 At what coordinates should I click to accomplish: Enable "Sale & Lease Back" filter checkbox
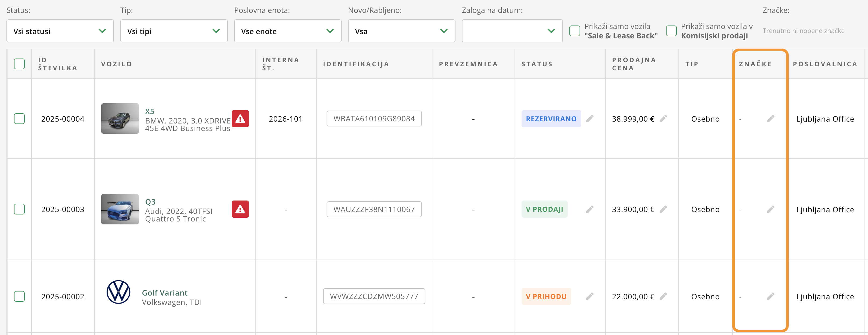574,31
